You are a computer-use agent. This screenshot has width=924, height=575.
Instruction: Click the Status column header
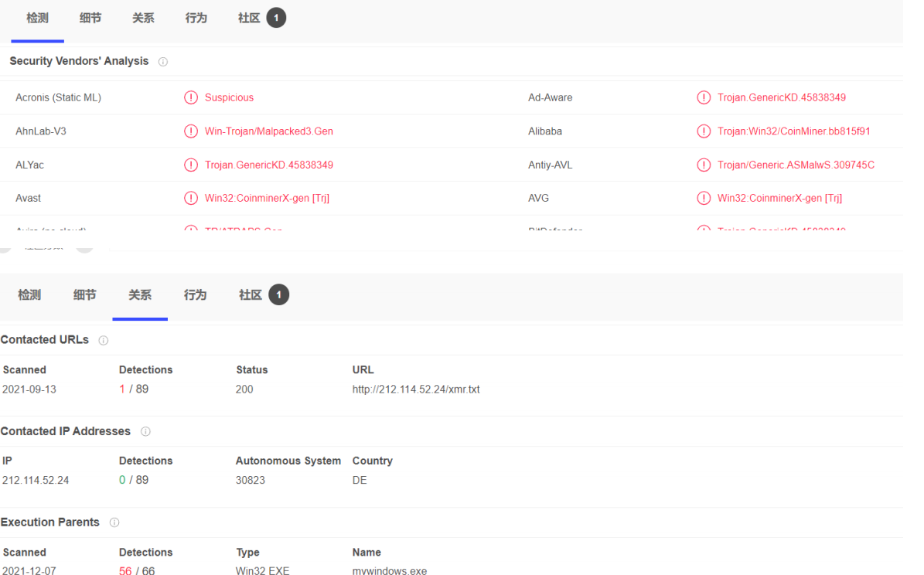click(x=252, y=370)
